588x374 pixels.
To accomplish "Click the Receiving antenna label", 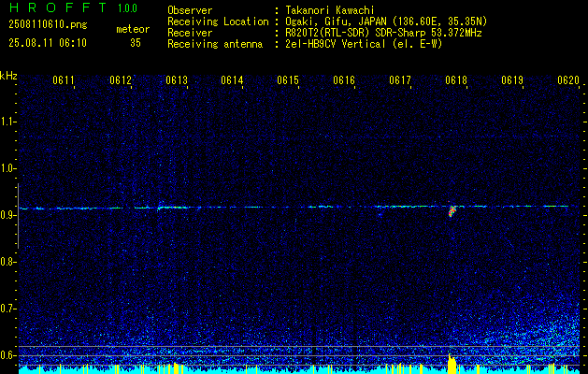I will [x=215, y=44].
